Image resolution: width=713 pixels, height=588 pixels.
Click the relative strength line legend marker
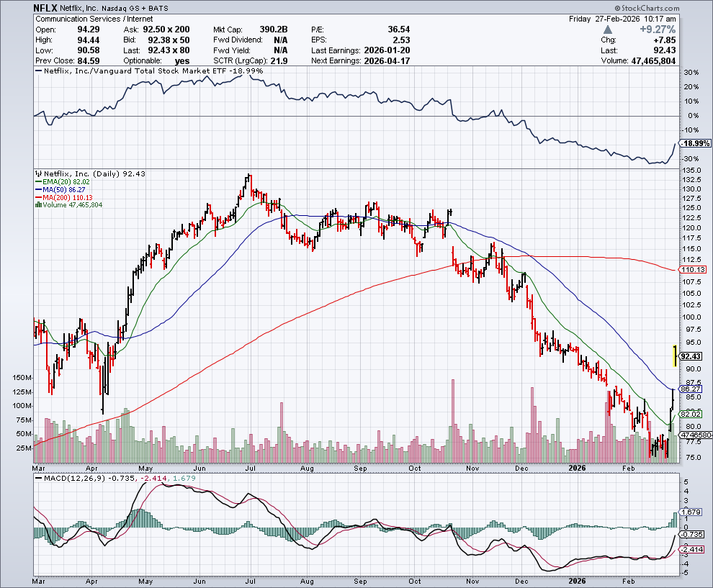click(40, 71)
